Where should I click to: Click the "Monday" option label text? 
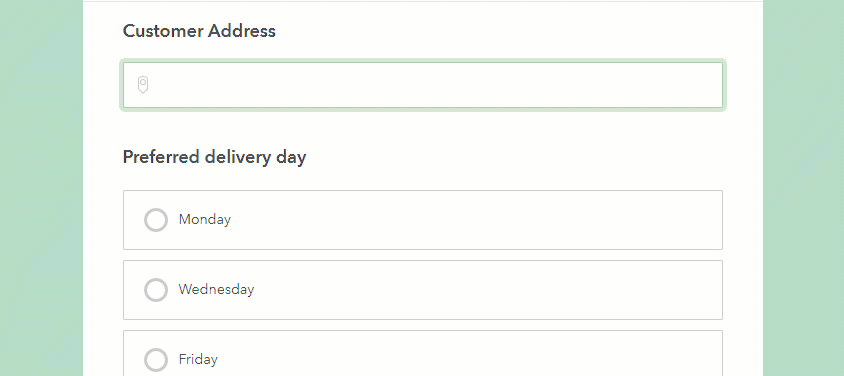pyautogui.click(x=205, y=219)
